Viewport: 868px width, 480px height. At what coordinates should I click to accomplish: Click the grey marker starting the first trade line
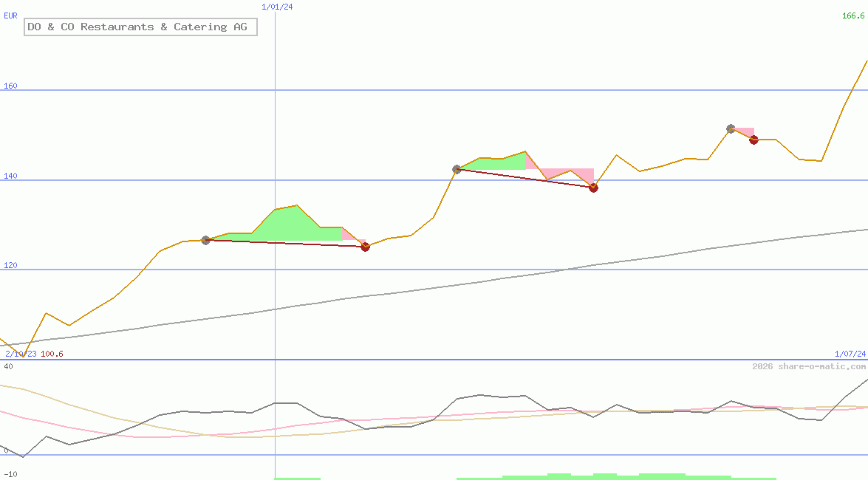pyautogui.click(x=206, y=240)
